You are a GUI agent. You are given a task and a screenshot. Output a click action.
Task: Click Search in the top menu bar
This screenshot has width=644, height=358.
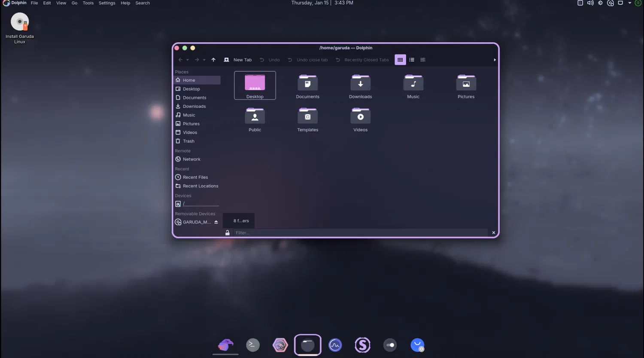[143, 3]
